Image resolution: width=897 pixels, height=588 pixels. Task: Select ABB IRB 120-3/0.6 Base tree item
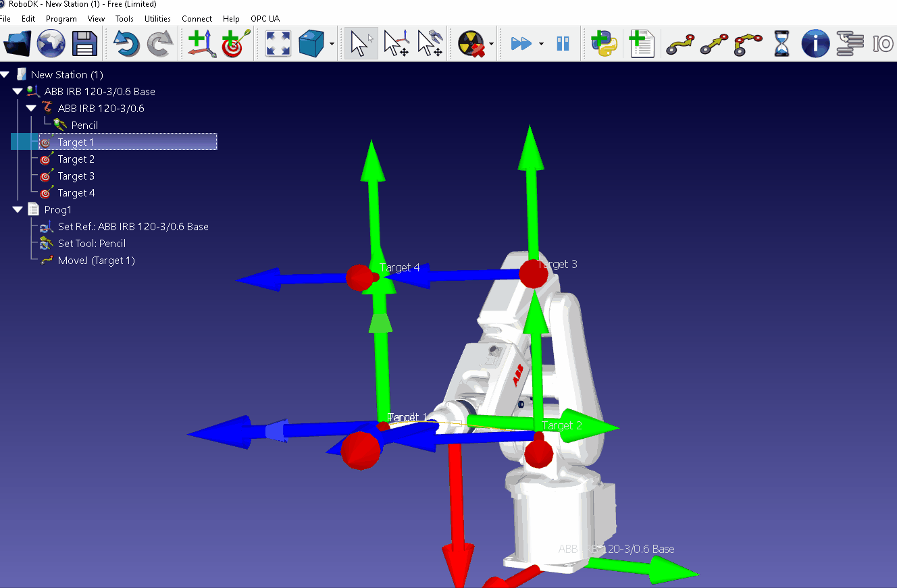pos(100,92)
